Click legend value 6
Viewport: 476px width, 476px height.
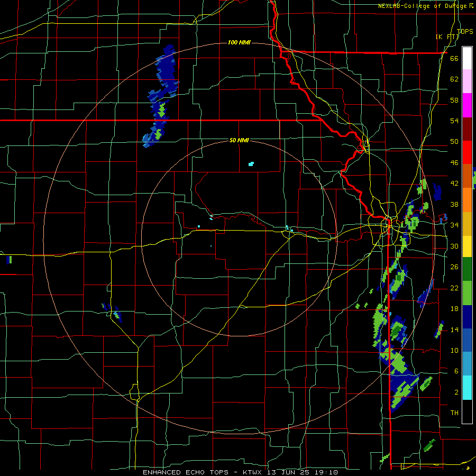(x=456, y=371)
